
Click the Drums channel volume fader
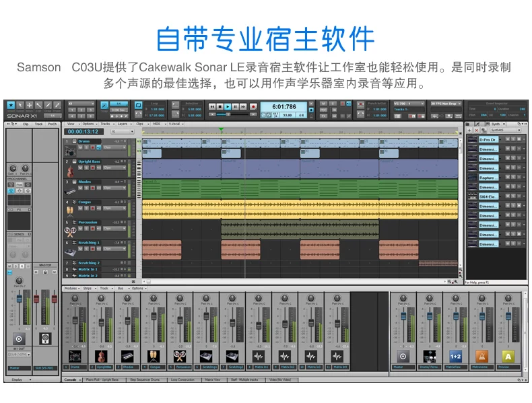coord(75,320)
